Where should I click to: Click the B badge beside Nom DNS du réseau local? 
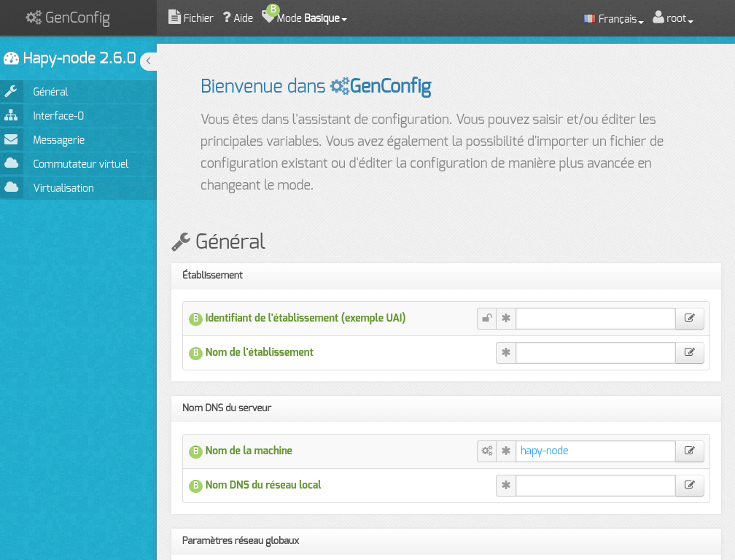195,486
